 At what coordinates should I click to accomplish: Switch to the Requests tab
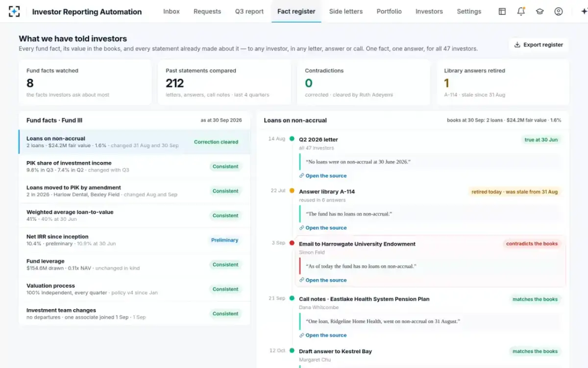point(207,11)
